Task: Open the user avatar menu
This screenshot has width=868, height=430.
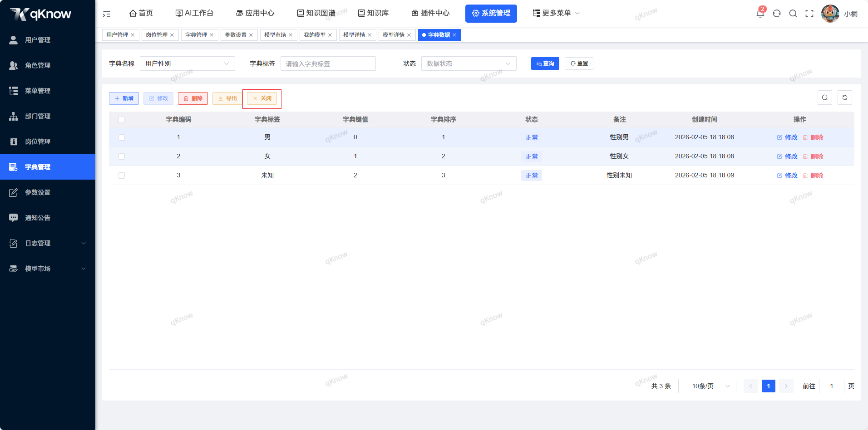Action: [830, 14]
